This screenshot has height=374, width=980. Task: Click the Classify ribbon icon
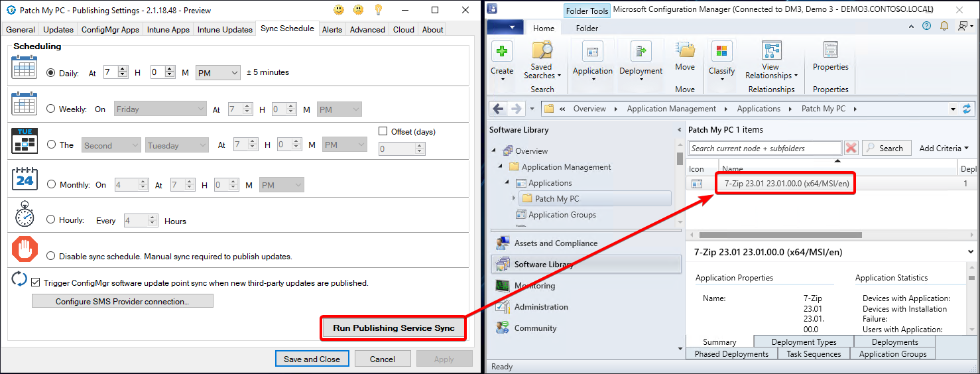[721, 52]
